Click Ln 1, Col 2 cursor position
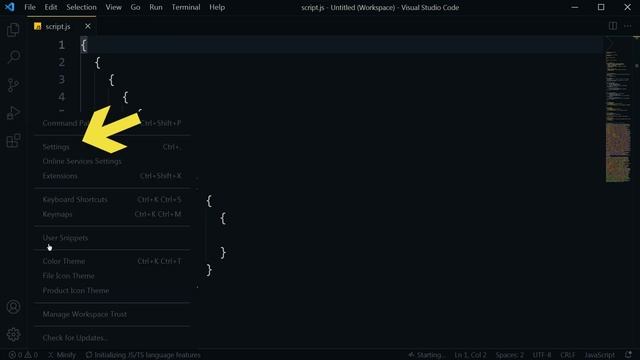 point(470,355)
